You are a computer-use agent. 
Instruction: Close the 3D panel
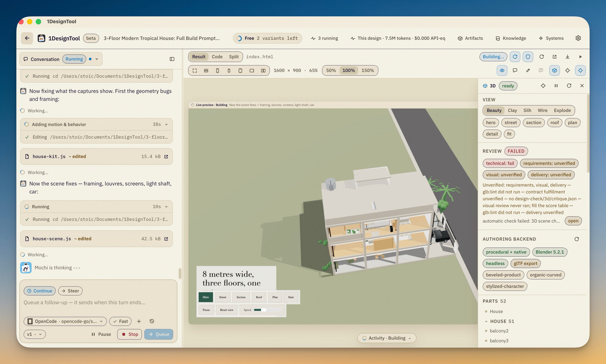pyautogui.click(x=582, y=86)
